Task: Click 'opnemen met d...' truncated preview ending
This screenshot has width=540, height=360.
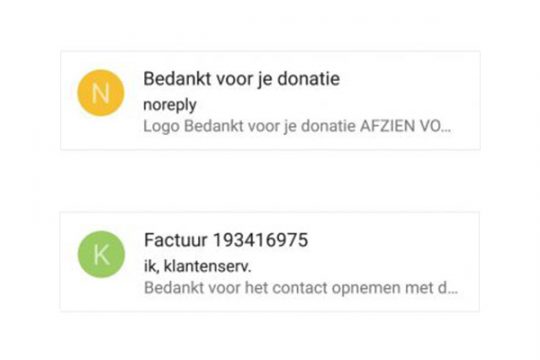Action: tap(395, 288)
